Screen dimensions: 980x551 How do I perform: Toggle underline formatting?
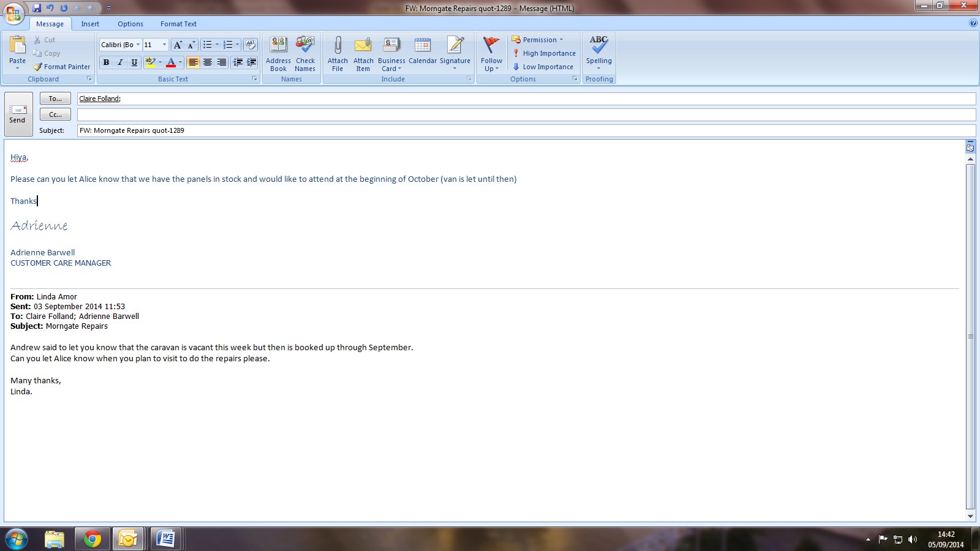pyautogui.click(x=134, y=62)
